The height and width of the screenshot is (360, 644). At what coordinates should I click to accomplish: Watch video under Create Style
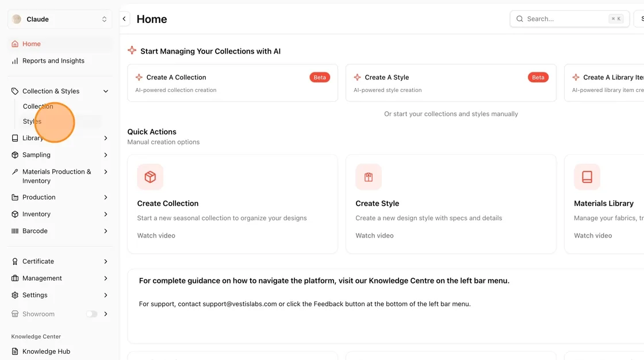(x=374, y=235)
